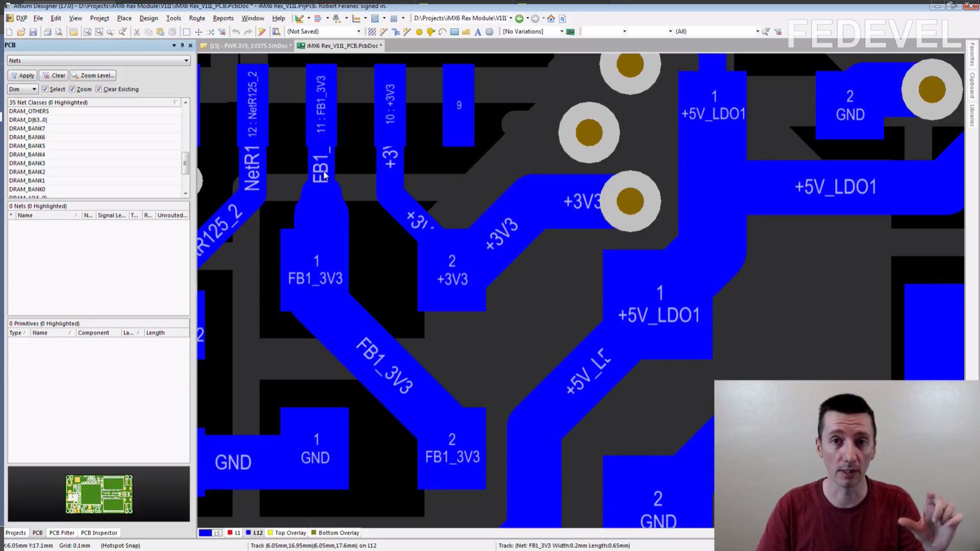Click the L12 layer color swatch
The image size is (980, 551).
click(x=249, y=533)
